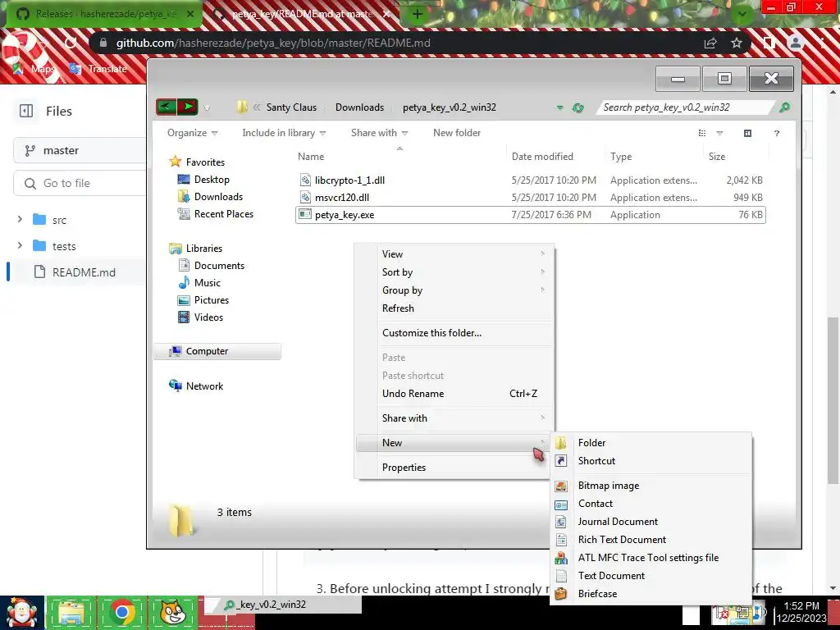
Task: Choose Shortcut icon in New submenu
Action: click(561, 461)
